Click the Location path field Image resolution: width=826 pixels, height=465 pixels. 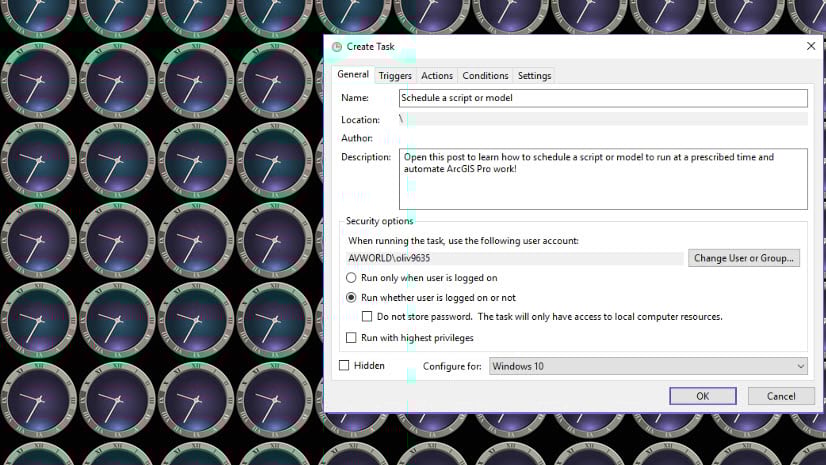pos(603,119)
